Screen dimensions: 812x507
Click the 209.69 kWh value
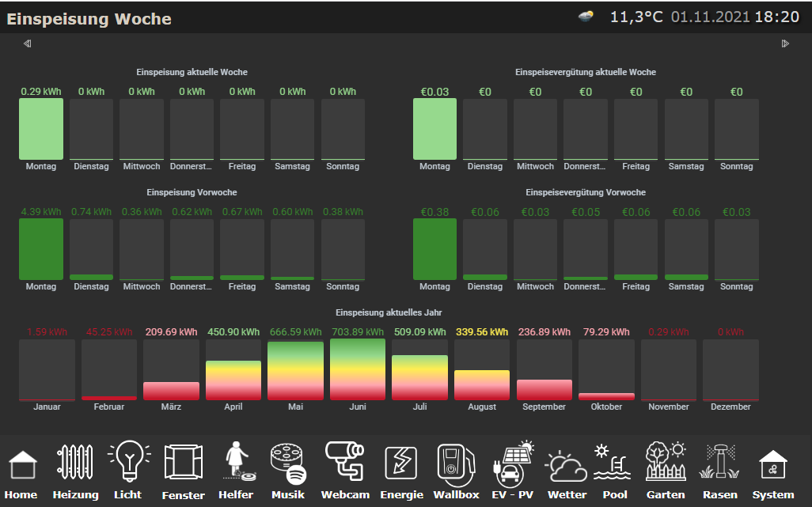click(x=172, y=332)
